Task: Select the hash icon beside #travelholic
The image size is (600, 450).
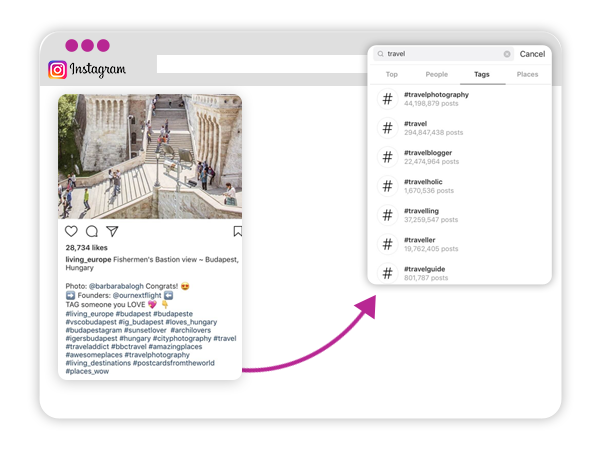Action: (387, 186)
